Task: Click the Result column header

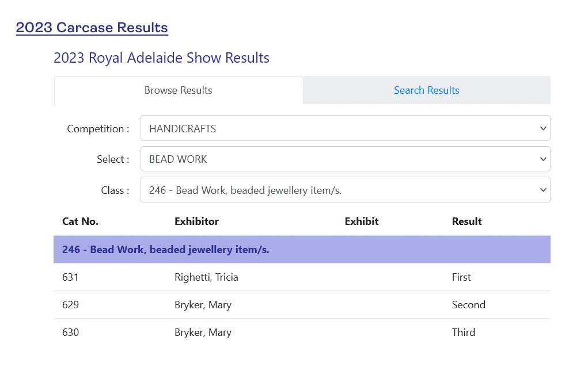Action: (x=466, y=221)
